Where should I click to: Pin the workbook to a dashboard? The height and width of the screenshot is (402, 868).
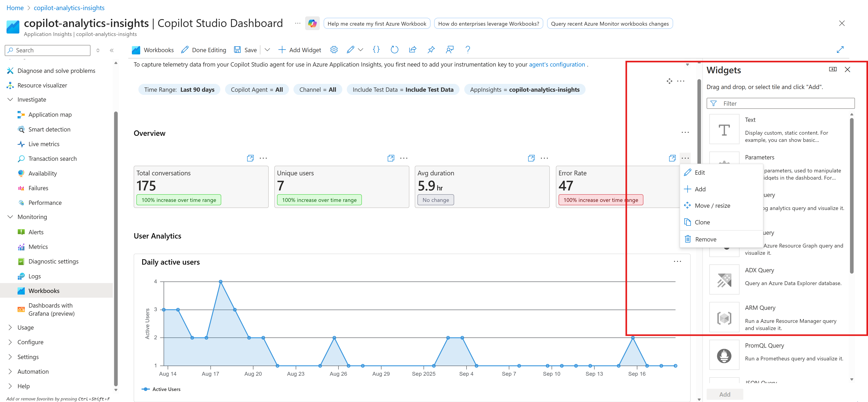[x=431, y=49]
